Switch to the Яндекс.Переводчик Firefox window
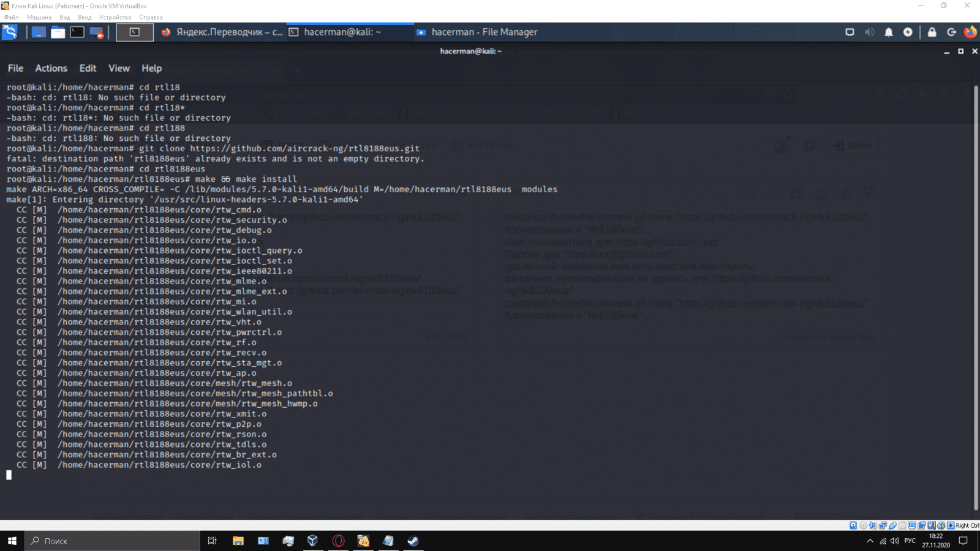 coord(222,32)
